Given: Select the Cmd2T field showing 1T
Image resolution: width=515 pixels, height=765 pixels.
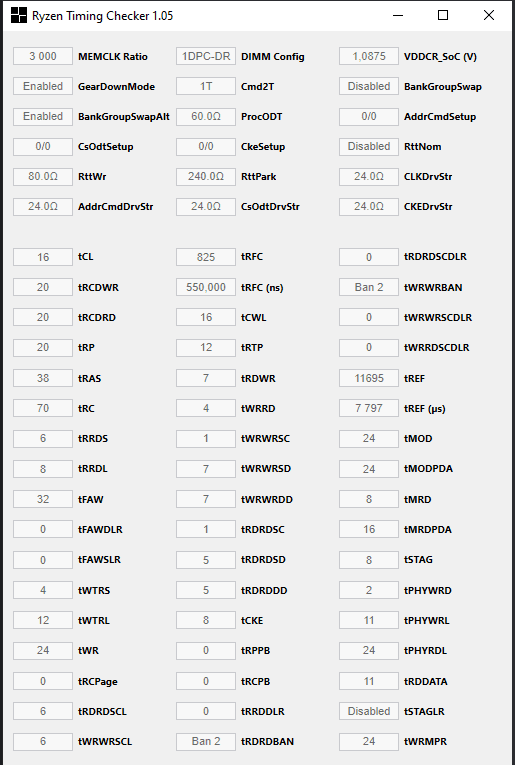Looking at the screenshot, I should click(206, 86).
